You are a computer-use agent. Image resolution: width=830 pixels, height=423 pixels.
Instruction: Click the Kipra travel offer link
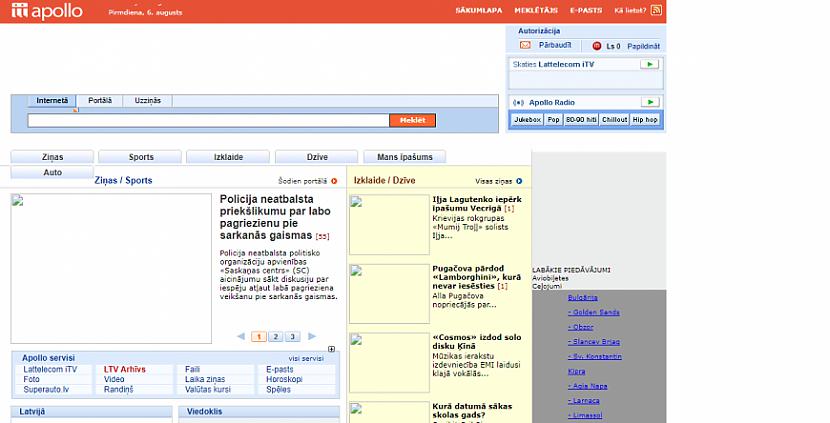[x=576, y=372]
